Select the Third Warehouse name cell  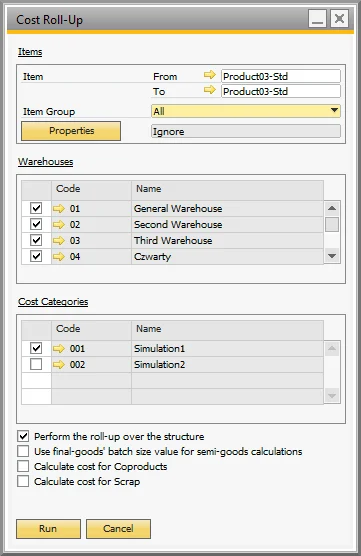coord(227,240)
